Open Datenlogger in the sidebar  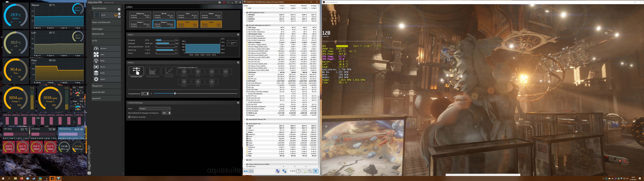click(106, 29)
